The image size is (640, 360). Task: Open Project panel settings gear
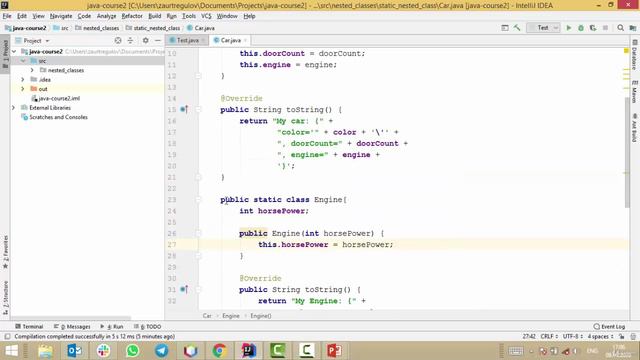145,40
